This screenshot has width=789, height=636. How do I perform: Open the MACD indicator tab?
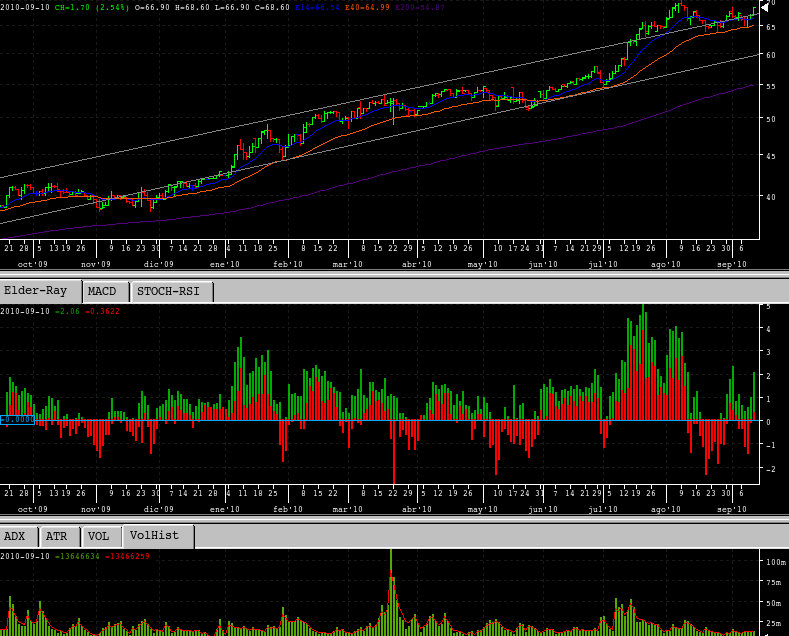coord(106,292)
